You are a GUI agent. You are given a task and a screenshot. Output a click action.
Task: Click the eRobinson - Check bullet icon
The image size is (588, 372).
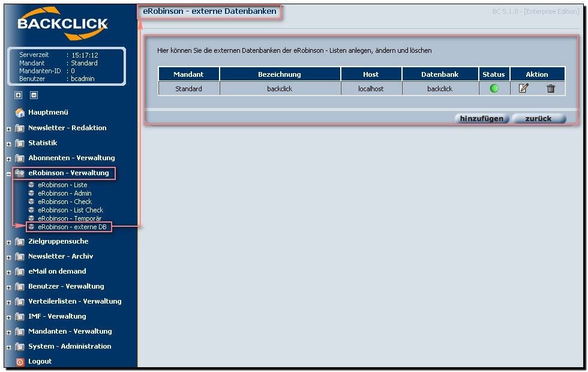click(x=31, y=202)
